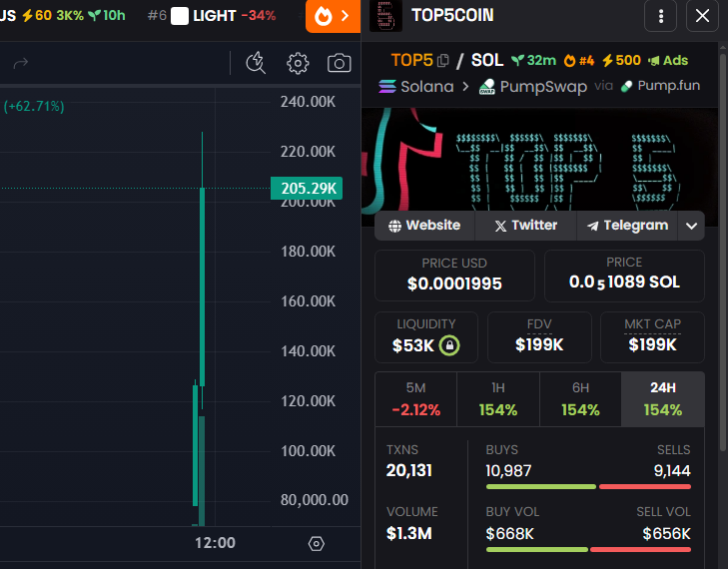Click the 32m pair age badge
Viewport: 728px width, 569px height.
pos(533,60)
